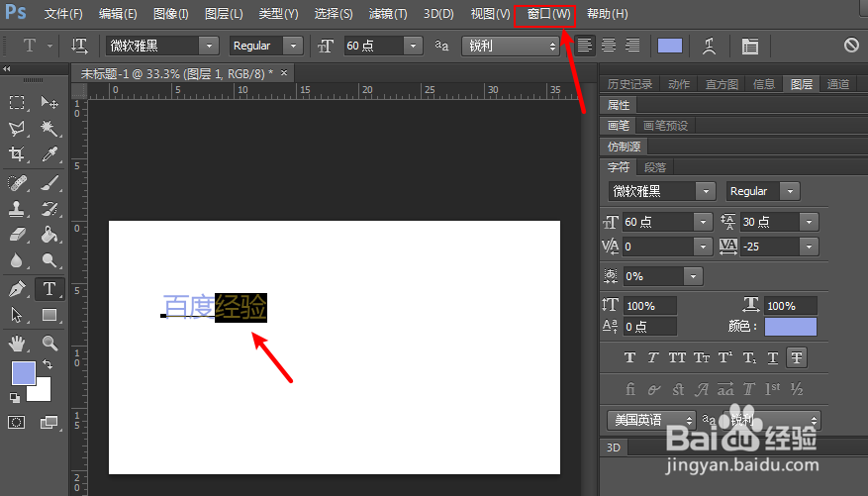Open Character panel font family dropdown
This screenshot has width=868, height=496.
click(x=706, y=191)
